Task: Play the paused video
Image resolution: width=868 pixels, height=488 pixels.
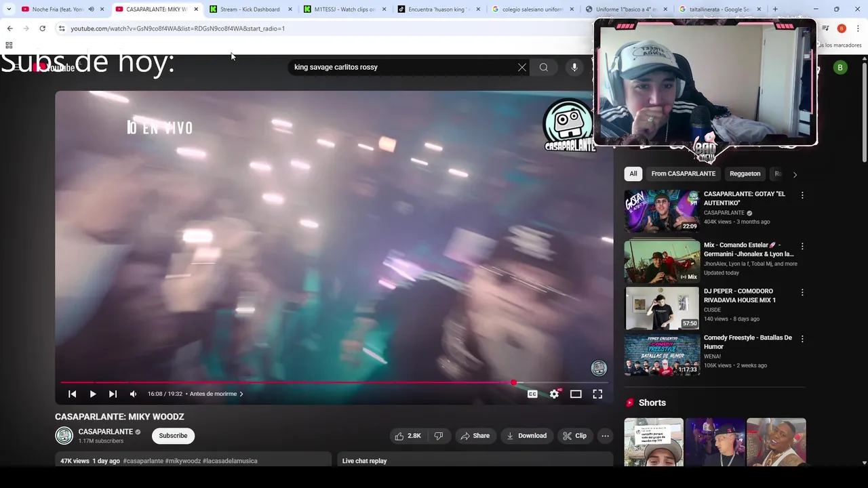Action: 93,394
